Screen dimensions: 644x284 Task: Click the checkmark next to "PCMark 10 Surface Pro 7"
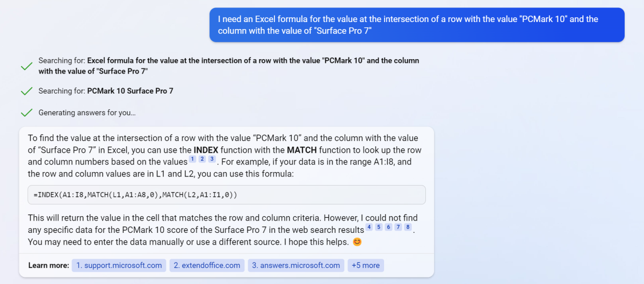[26, 91]
